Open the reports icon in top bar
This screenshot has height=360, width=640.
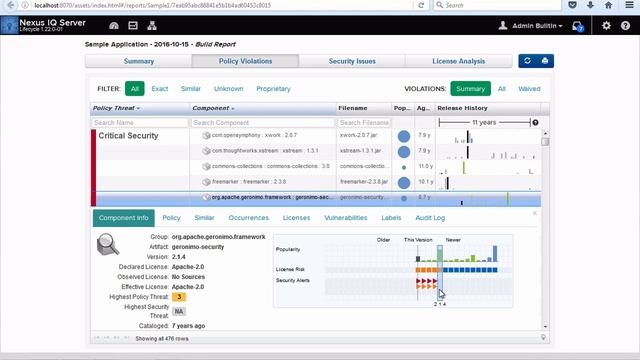click(x=133, y=26)
